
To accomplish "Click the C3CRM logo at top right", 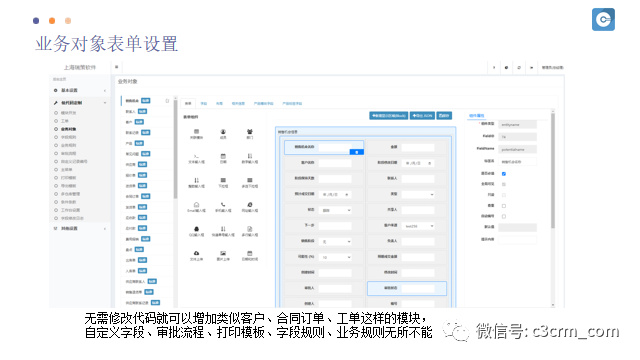I will [x=603, y=20].
